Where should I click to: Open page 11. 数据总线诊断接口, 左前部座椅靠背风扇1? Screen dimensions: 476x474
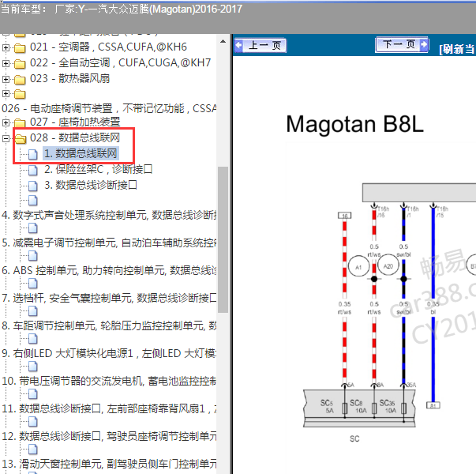click(109, 408)
